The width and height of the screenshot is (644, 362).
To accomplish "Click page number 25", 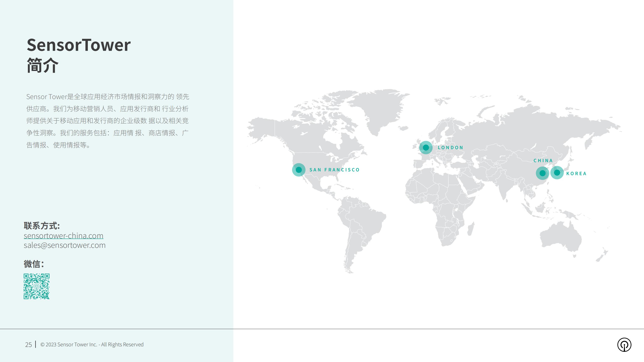I will pos(29,345).
